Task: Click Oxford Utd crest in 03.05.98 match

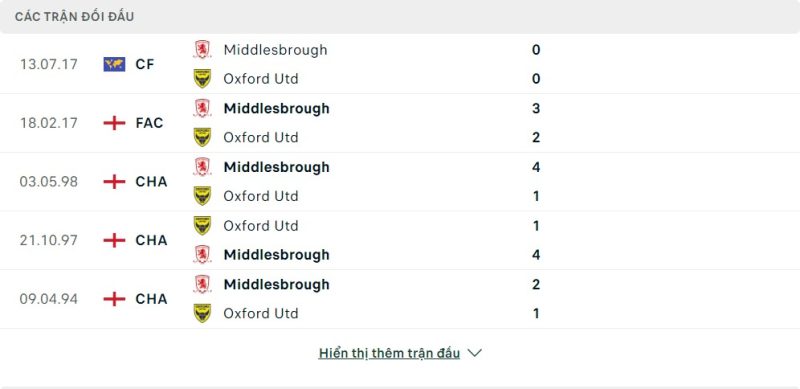Action: click(x=203, y=196)
